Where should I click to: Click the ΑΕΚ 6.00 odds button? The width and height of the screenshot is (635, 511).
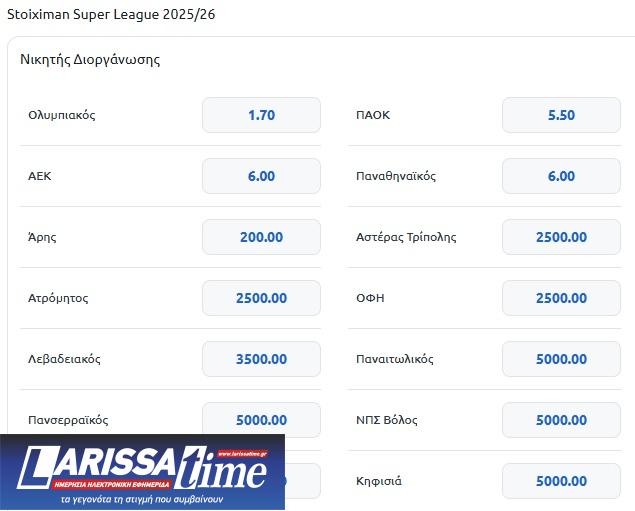[x=261, y=176]
